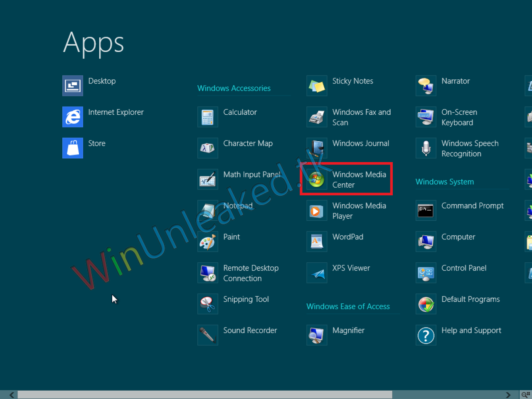Open Windows Media Player icon

(317, 210)
